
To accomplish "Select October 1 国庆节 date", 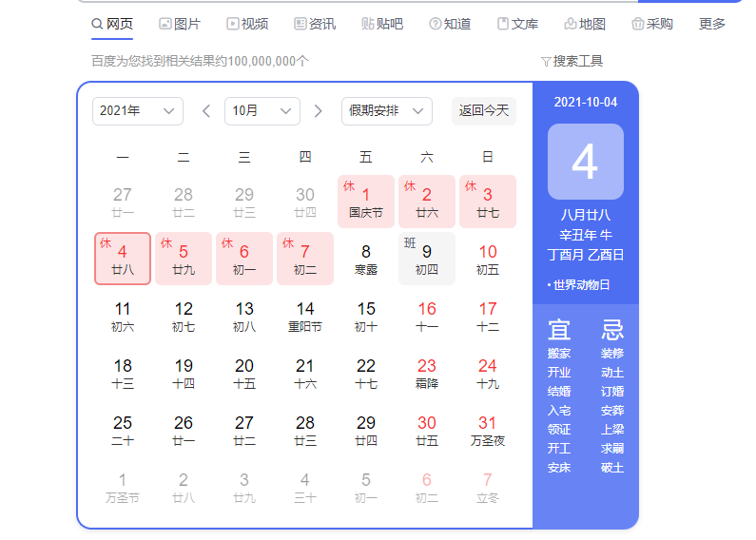I will (366, 202).
